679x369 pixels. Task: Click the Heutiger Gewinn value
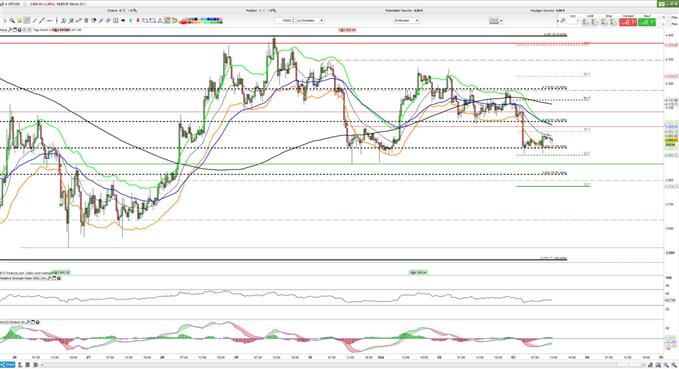tap(560, 10)
